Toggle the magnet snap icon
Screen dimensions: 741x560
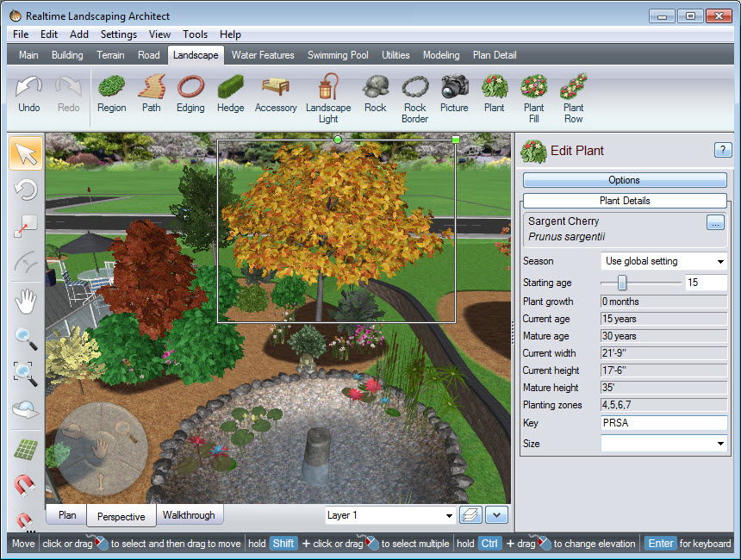pos(25,485)
